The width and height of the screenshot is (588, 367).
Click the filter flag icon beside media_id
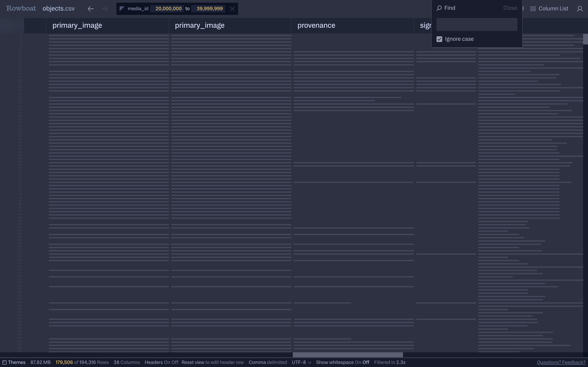tap(122, 9)
